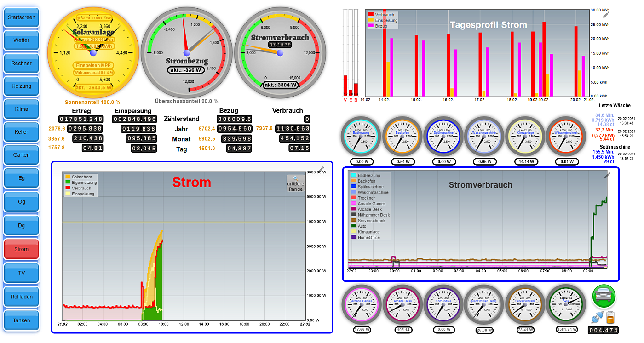Toggle Verbrauch series in Tagesprofil legend
Image resolution: width=644 pixels, height=343 pixels.
(x=381, y=15)
